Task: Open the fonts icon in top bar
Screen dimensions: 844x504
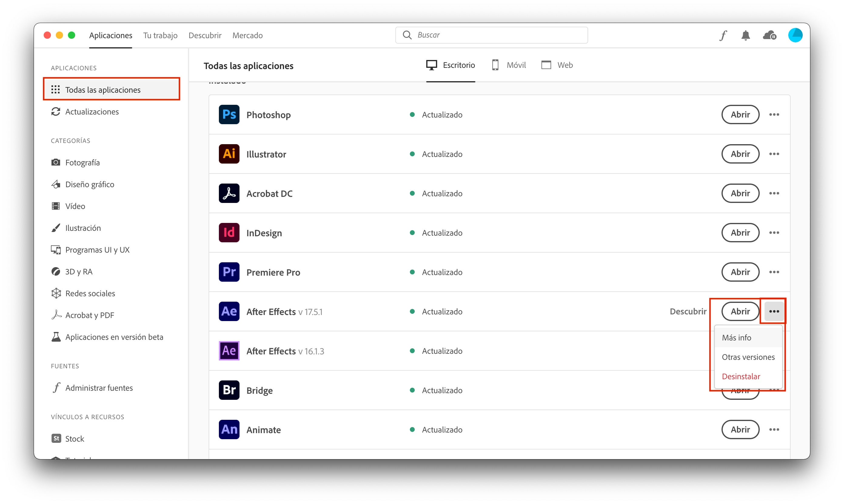Action: (723, 35)
